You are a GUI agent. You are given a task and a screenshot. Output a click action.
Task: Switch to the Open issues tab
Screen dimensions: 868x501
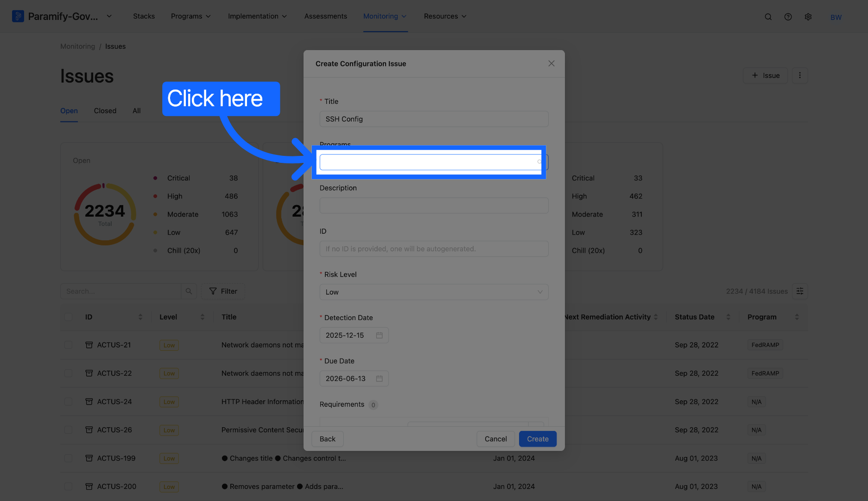click(x=69, y=111)
